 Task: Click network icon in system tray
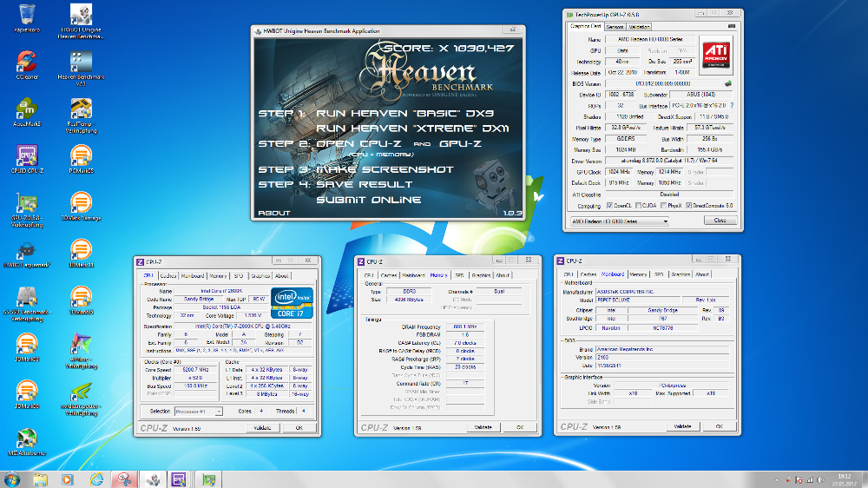[x=810, y=480]
